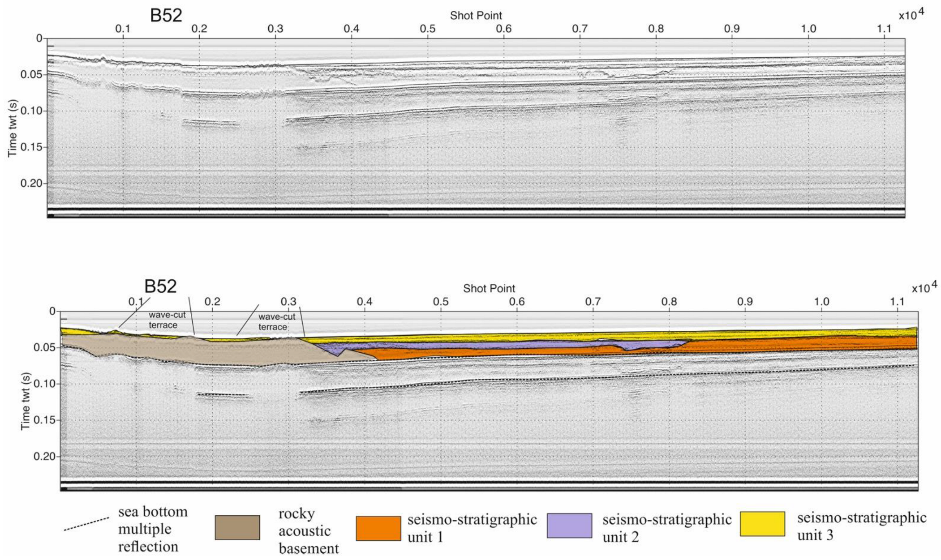This screenshot has height=560, width=941.
Task: Click the orange unit 1 legend swatch
Action: (x=378, y=528)
